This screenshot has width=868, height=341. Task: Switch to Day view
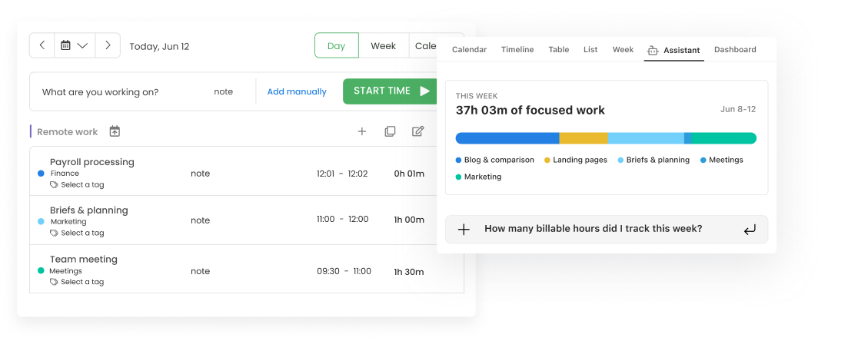[x=337, y=46]
